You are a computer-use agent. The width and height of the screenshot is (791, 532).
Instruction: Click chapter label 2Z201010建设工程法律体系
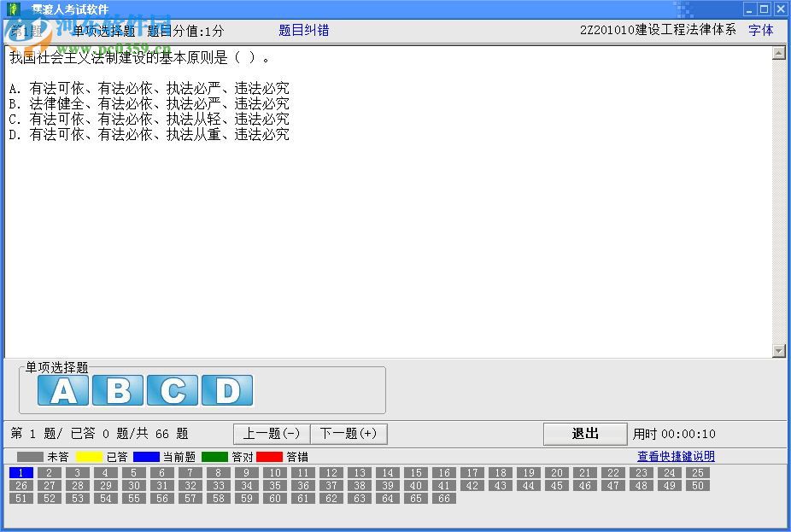pos(658,30)
